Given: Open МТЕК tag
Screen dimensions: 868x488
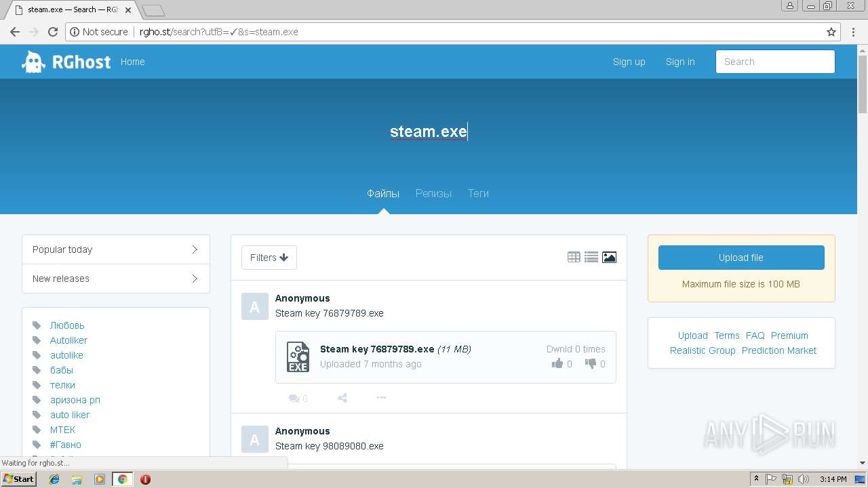Looking at the screenshot, I should (63, 430).
